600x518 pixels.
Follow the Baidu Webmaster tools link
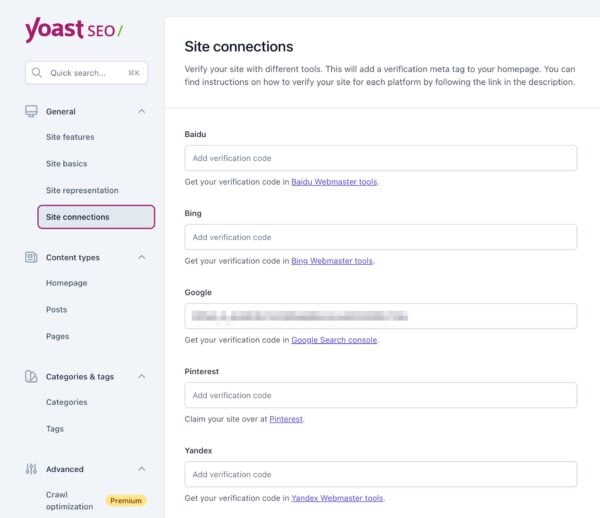(334, 182)
